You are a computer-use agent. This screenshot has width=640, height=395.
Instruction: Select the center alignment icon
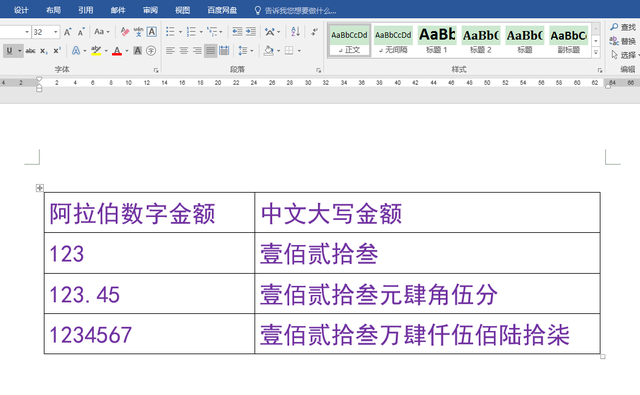[x=184, y=51]
